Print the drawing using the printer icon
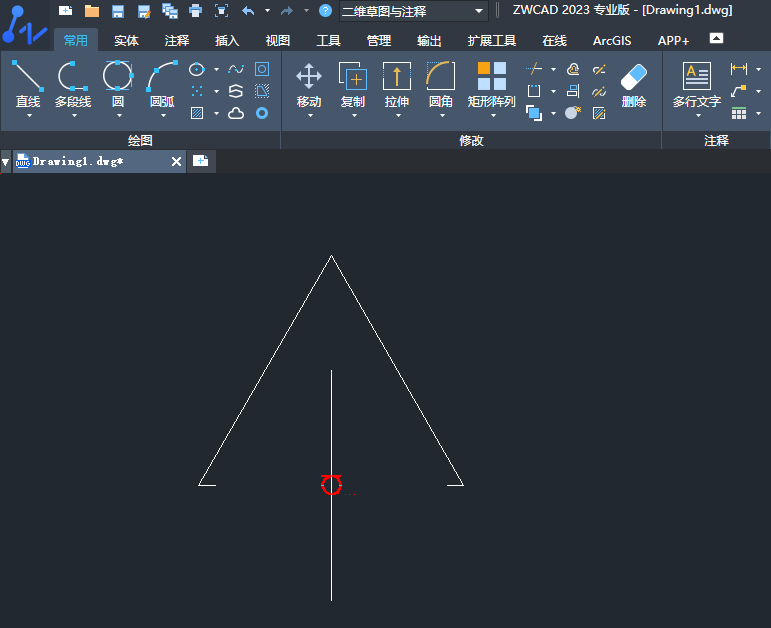Viewport: 771px width, 628px height. click(x=196, y=10)
